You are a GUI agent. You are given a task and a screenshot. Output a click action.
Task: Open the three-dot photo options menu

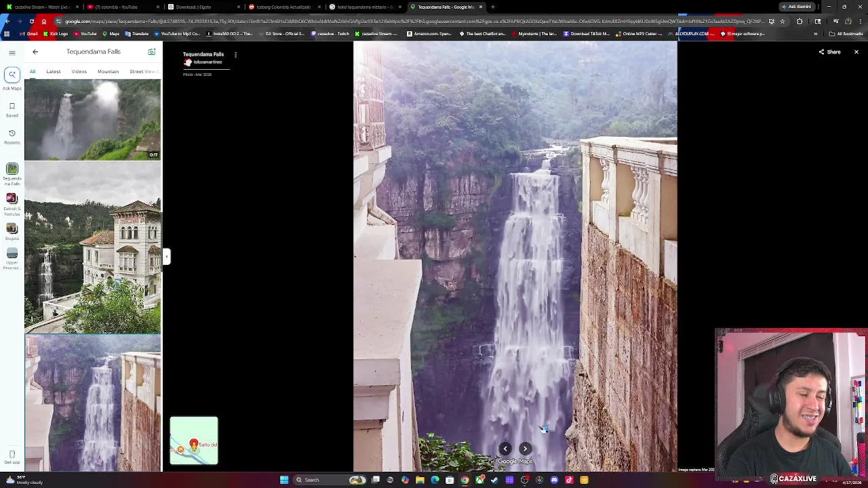point(235,54)
